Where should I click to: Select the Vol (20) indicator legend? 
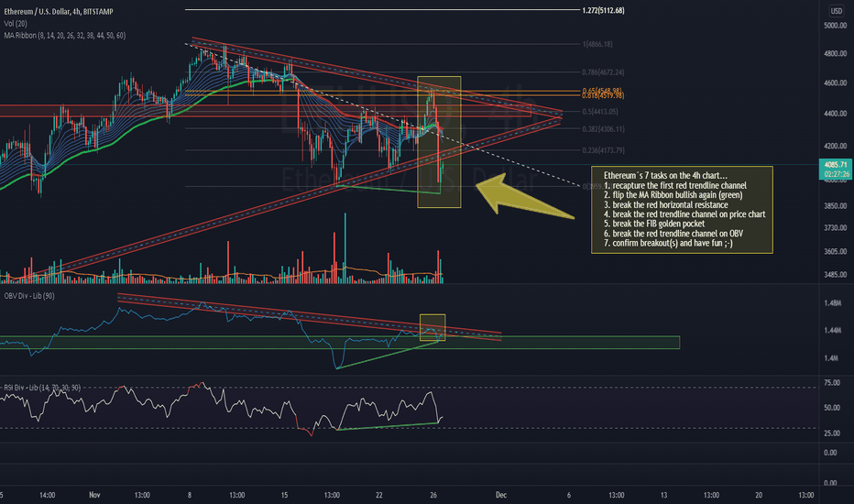(16, 24)
